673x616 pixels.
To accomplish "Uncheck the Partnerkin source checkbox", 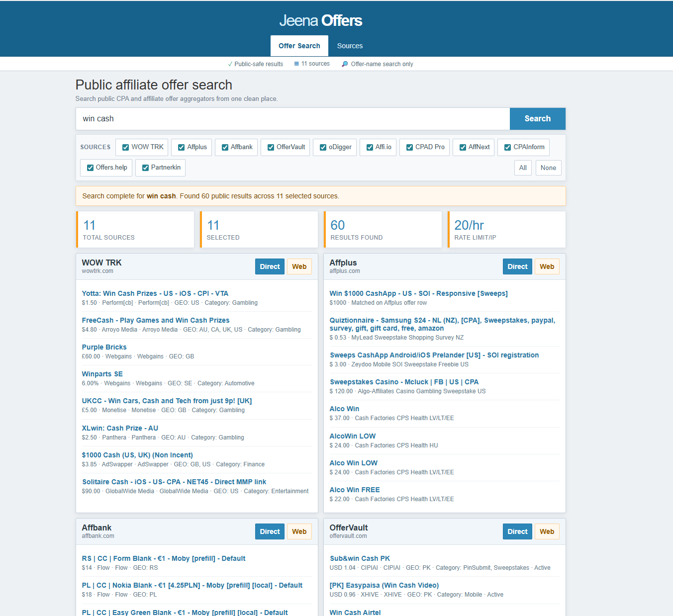I will 145,168.
